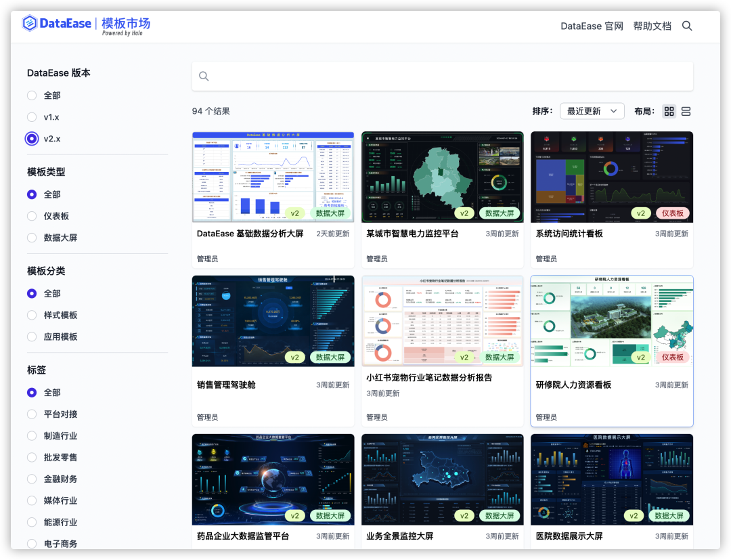Screen dimensions: 731x560
Task: Click title '小红书宠物行业笔记数据分析报告'
Action: coord(429,378)
